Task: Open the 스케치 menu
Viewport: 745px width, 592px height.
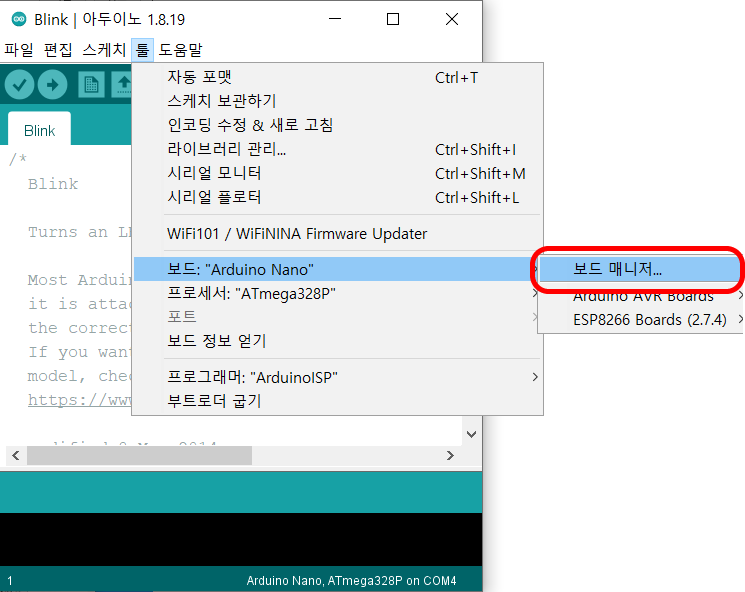Action: [x=104, y=50]
